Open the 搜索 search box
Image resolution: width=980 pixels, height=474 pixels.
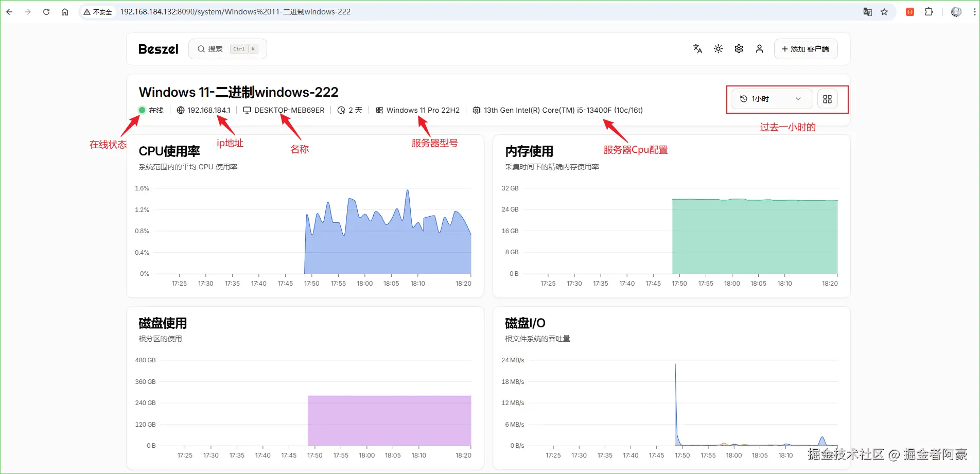coord(227,49)
